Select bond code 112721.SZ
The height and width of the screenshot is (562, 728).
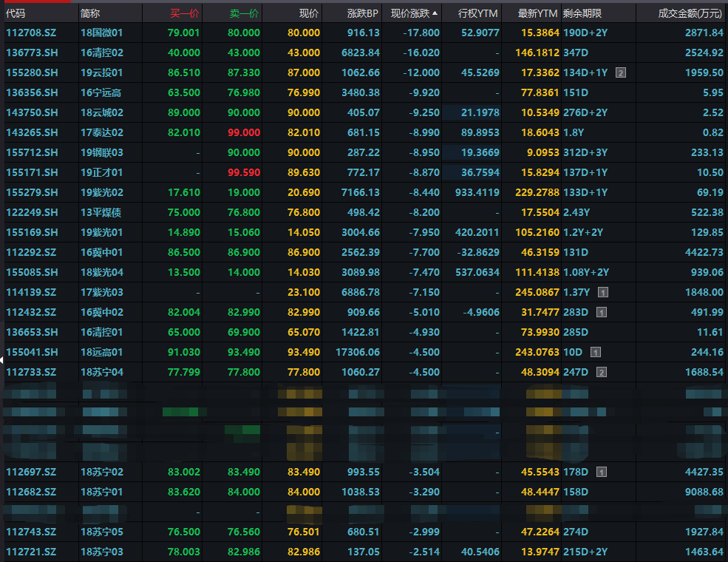31,552
